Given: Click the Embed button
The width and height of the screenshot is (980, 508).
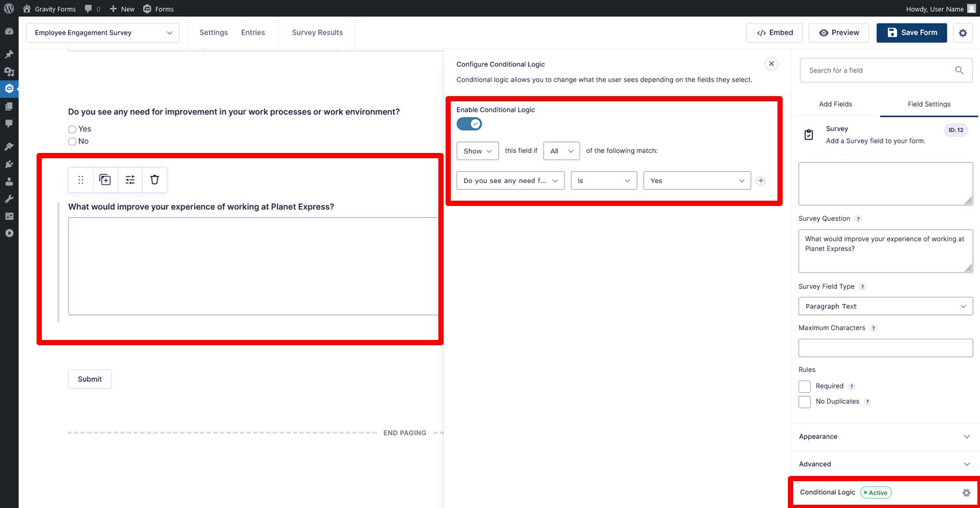Looking at the screenshot, I should coord(774,33).
